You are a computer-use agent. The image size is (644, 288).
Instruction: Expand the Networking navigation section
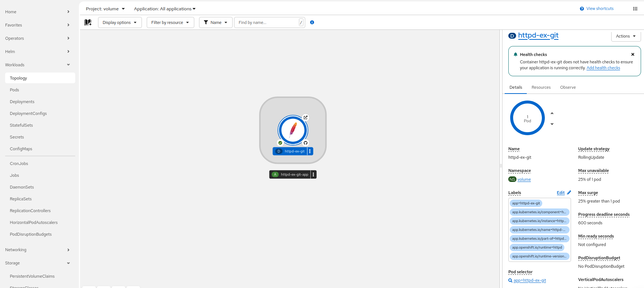[38, 250]
